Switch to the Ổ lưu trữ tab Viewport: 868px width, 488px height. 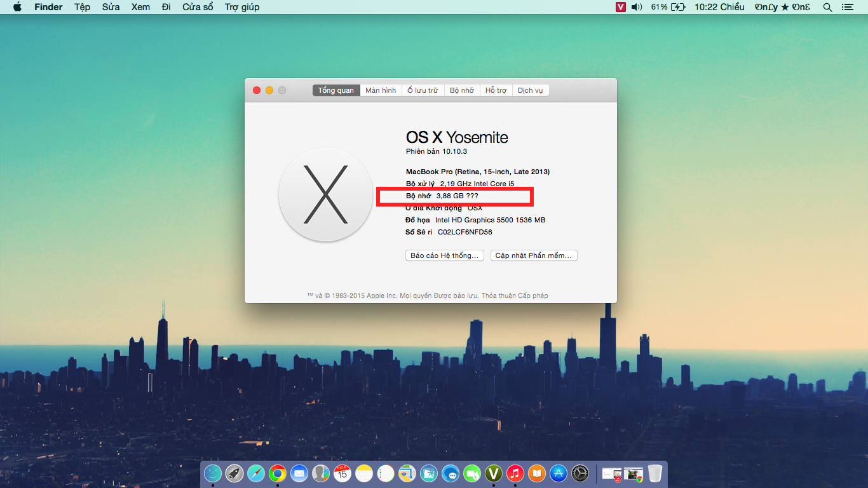(423, 90)
